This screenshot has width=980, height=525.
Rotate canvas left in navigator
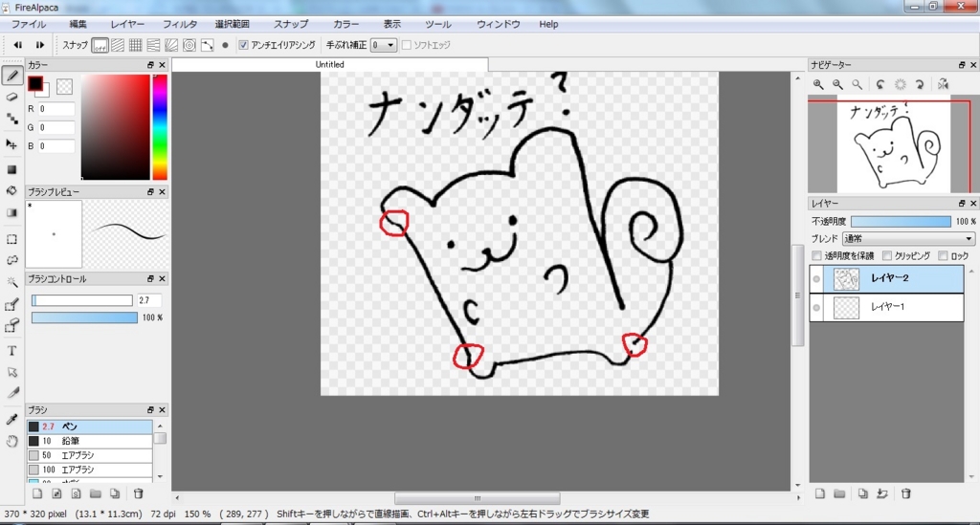[880, 84]
